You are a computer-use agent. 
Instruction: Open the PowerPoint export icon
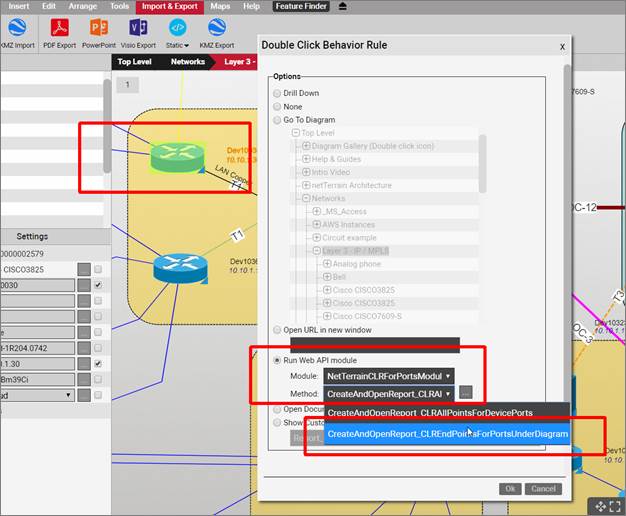(x=99, y=28)
